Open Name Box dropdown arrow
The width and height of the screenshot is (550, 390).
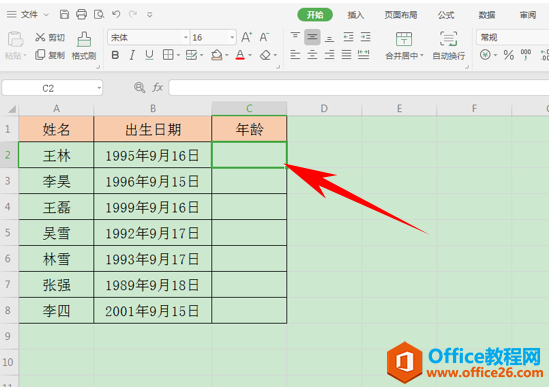99,88
